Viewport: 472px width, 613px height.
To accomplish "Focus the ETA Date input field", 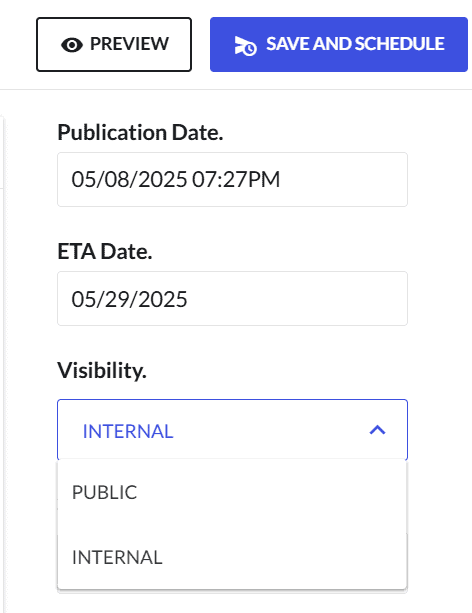I will tap(232, 298).
